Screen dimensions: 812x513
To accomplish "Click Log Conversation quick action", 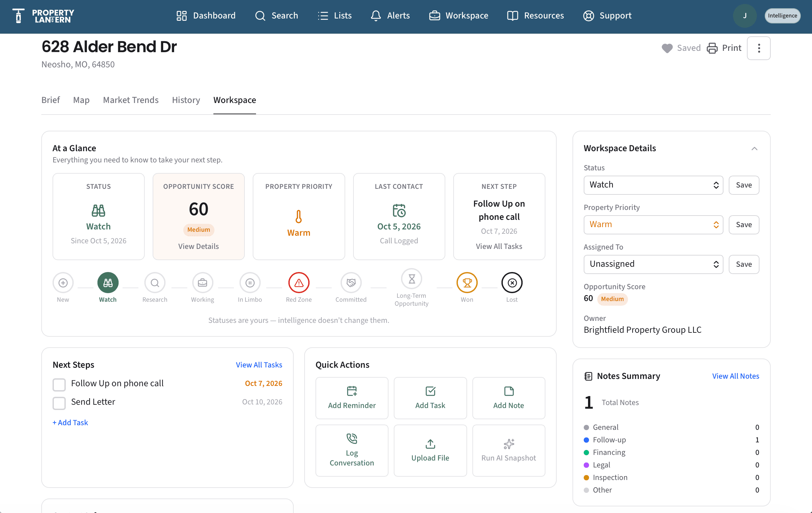I will (352, 451).
